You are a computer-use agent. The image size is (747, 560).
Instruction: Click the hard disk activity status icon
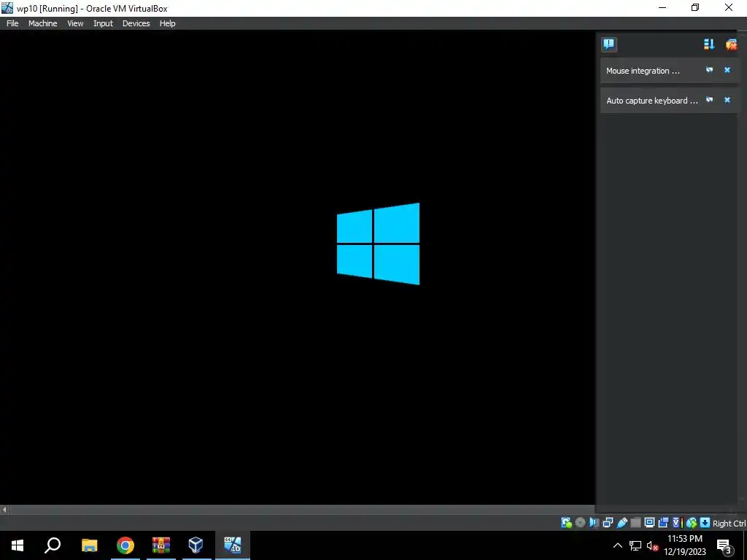click(566, 523)
